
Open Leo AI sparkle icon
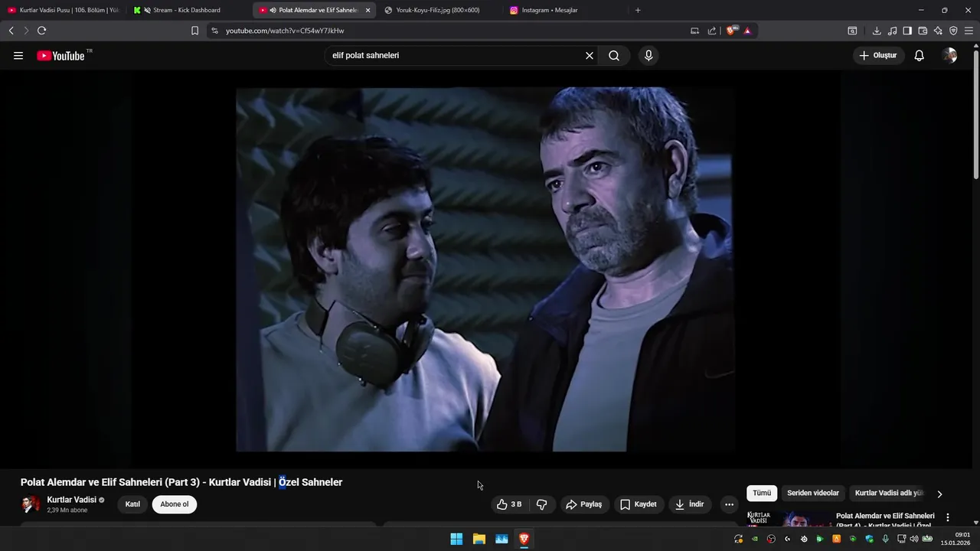(938, 31)
